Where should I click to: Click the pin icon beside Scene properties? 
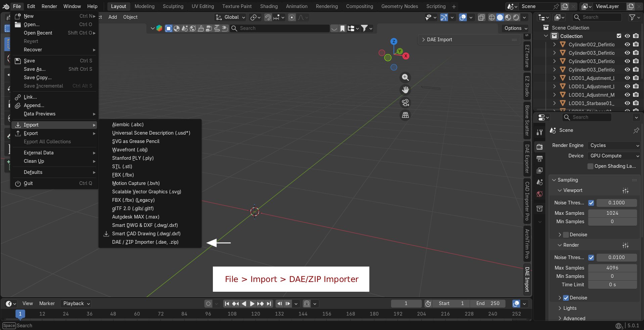pyautogui.click(x=636, y=130)
